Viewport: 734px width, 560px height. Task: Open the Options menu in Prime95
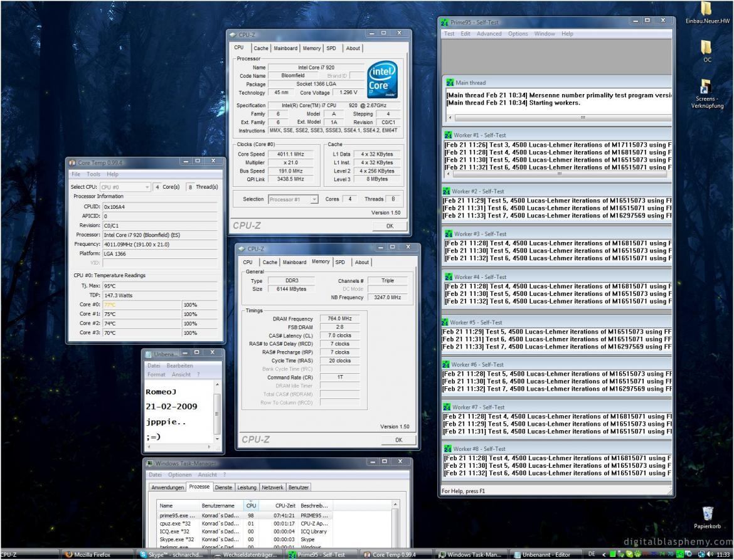click(x=518, y=34)
